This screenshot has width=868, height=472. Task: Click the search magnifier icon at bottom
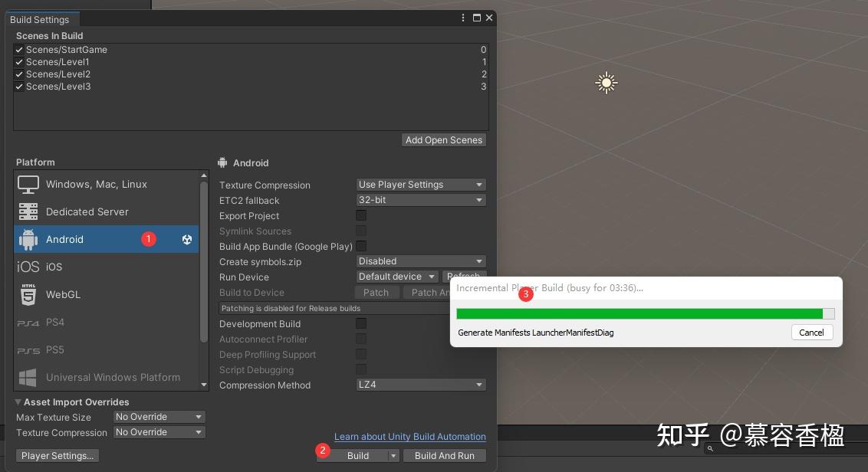pos(710,449)
